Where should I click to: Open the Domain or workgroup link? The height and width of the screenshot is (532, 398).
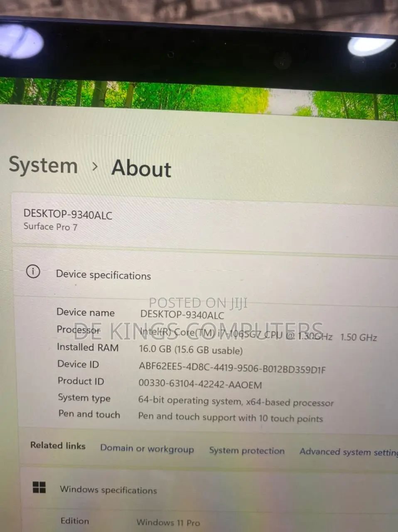point(147,449)
